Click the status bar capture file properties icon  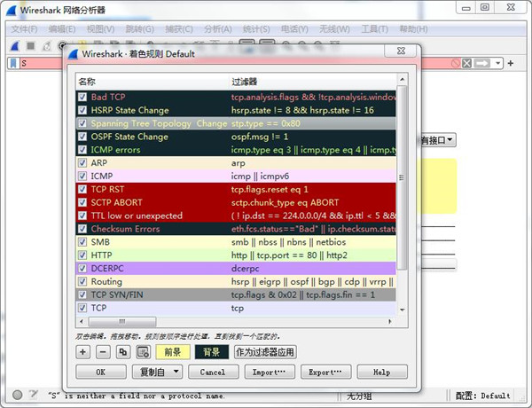(x=34, y=394)
